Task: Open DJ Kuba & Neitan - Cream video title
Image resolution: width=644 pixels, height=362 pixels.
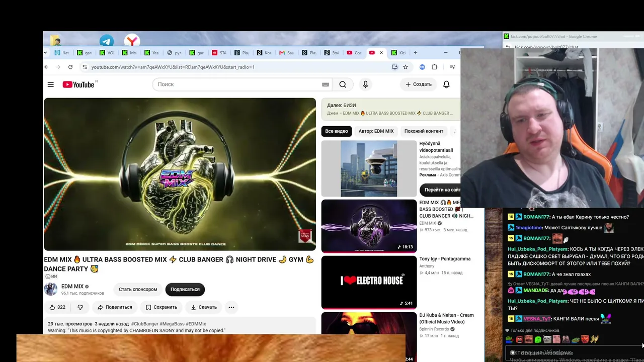Action: [447, 318]
